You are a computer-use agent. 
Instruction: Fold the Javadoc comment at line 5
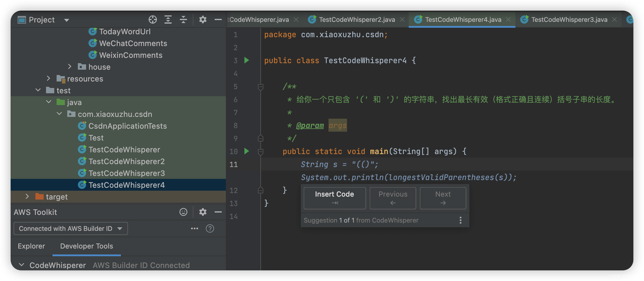(261, 87)
